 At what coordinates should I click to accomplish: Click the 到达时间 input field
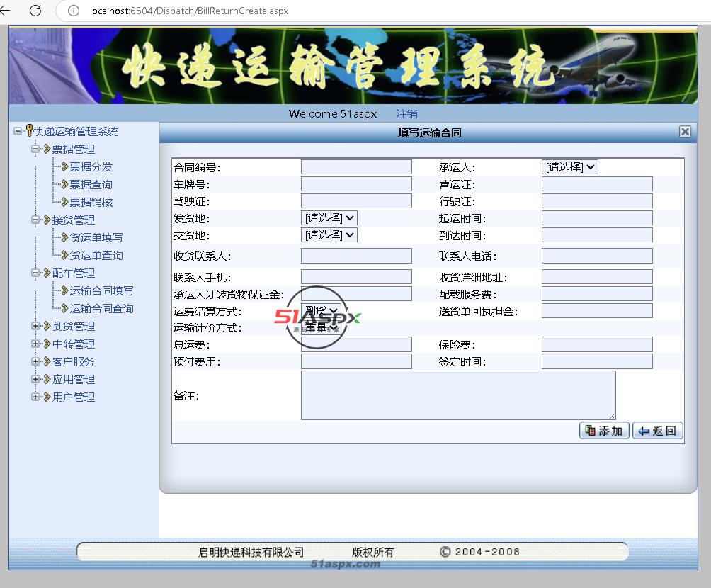(x=597, y=235)
